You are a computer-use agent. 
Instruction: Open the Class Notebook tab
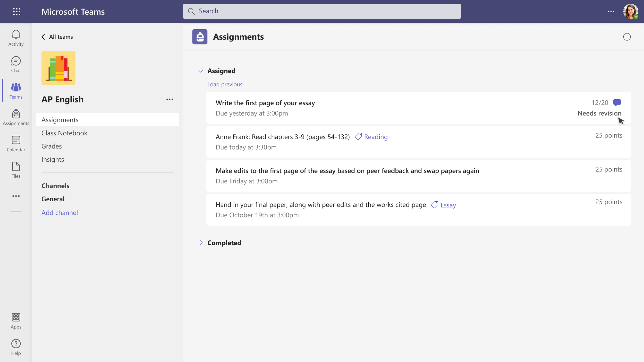(64, 133)
